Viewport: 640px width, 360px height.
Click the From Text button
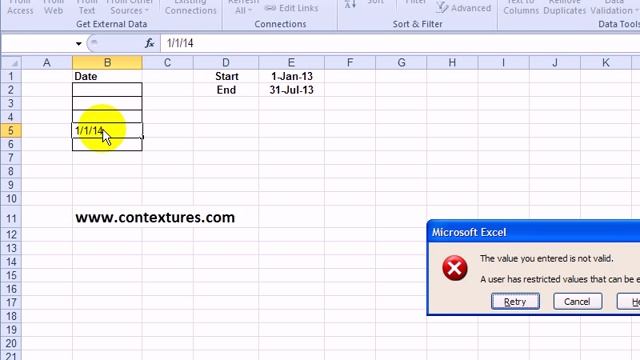click(87, 7)
